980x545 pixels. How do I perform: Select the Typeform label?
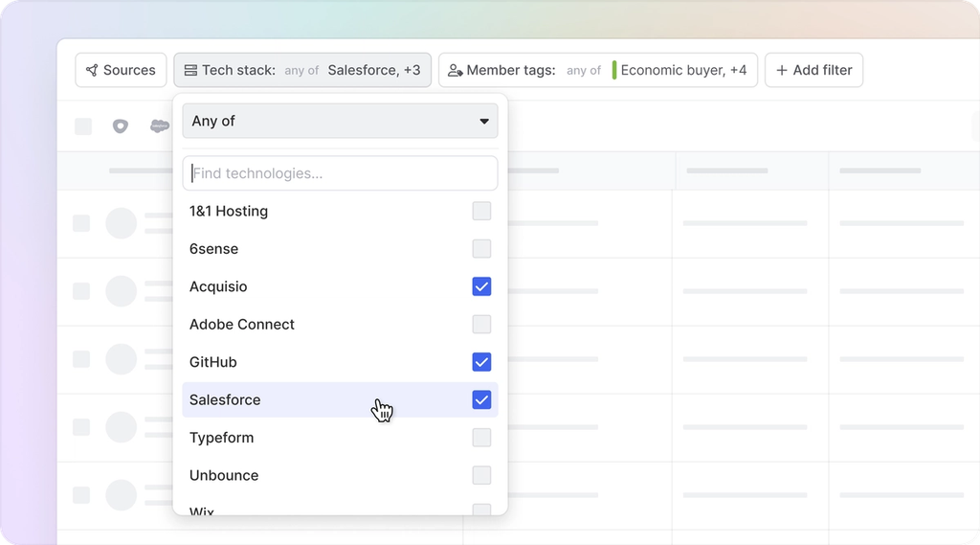tap(222, 438)
